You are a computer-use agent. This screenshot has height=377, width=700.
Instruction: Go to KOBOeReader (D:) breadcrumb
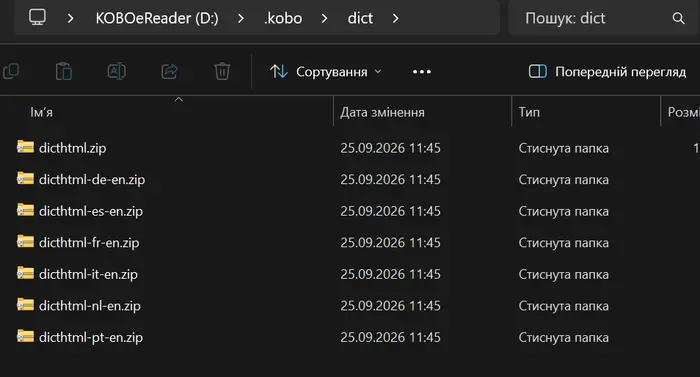[x=157, y=18]
